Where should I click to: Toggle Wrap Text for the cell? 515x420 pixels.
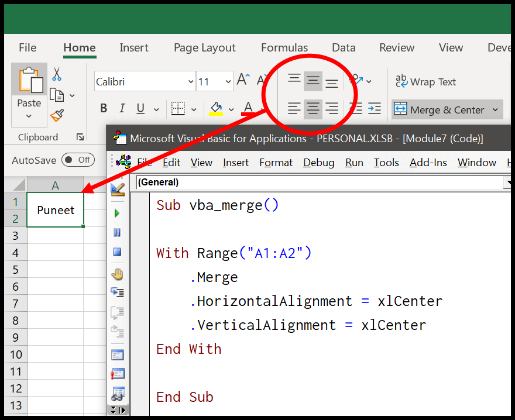tap(425, 82)
